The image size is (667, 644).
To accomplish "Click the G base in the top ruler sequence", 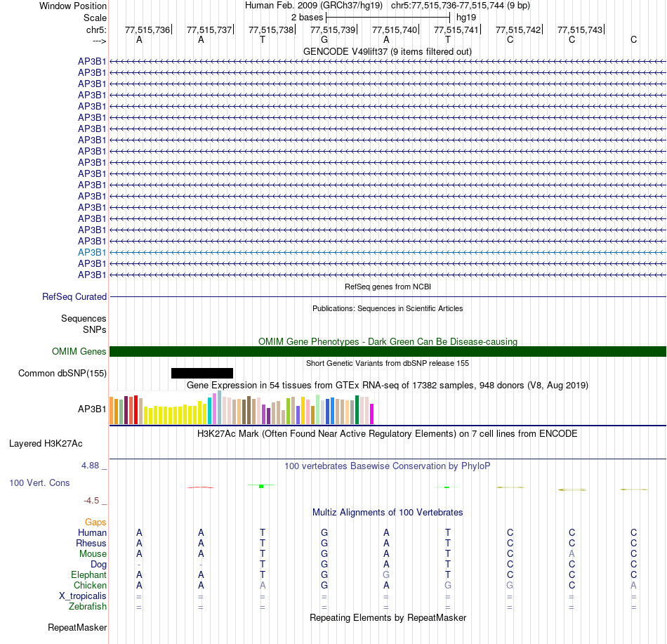I will 324,39.
